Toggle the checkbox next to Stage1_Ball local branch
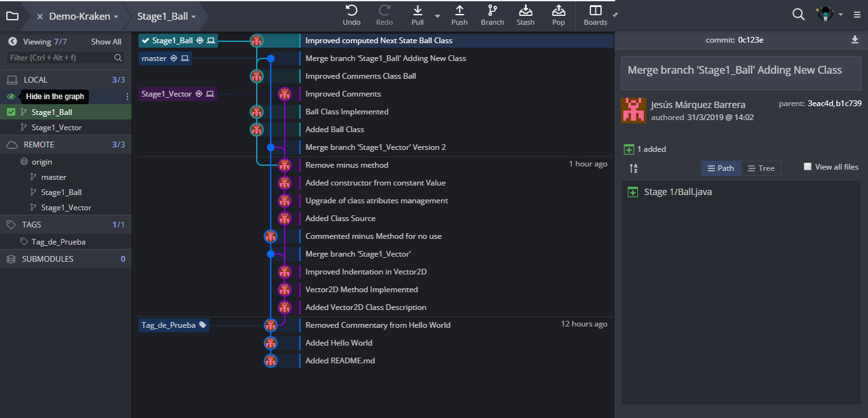Screen dimensions: 868x418 point(11,112)
